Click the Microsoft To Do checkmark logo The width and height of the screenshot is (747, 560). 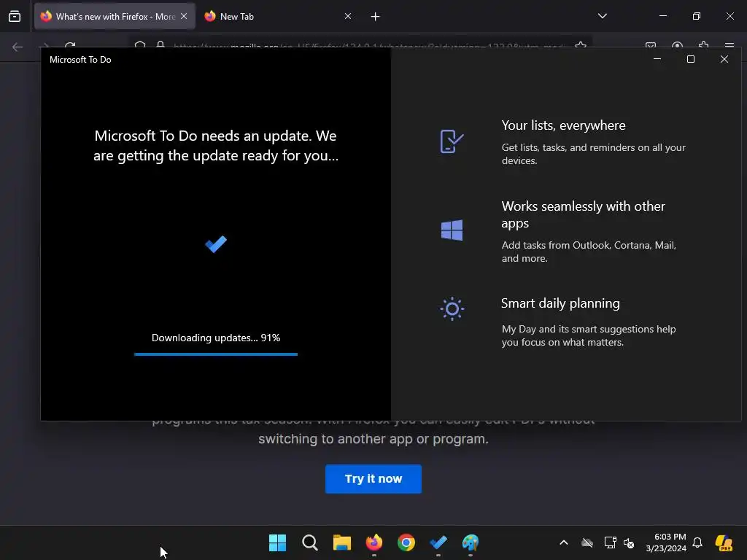(216, 244)
